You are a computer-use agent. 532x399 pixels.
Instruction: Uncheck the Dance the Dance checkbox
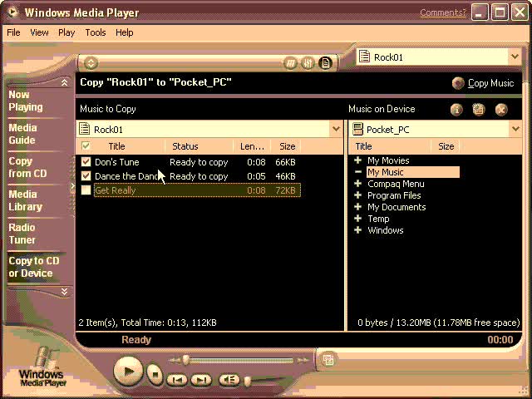point(86,175)
